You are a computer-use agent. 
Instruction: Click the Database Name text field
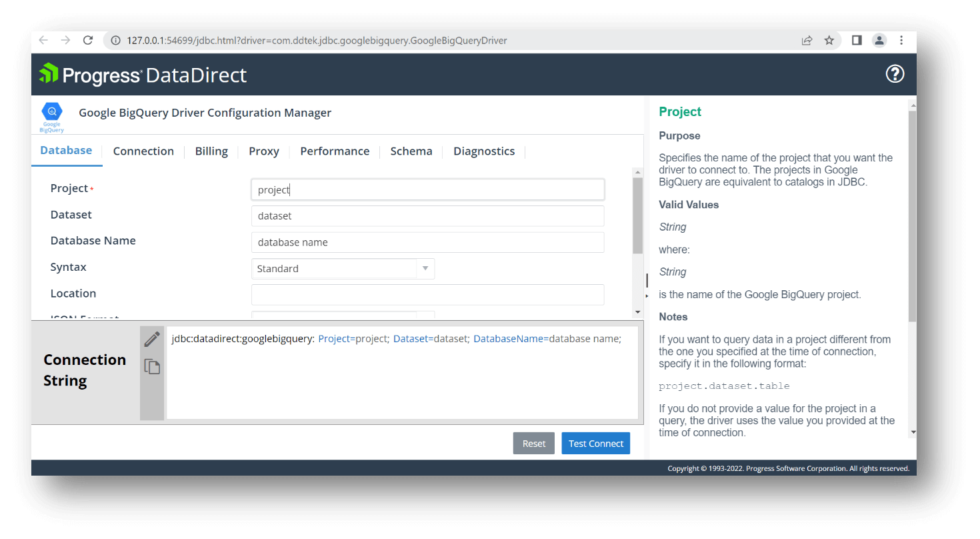(427, 242)
